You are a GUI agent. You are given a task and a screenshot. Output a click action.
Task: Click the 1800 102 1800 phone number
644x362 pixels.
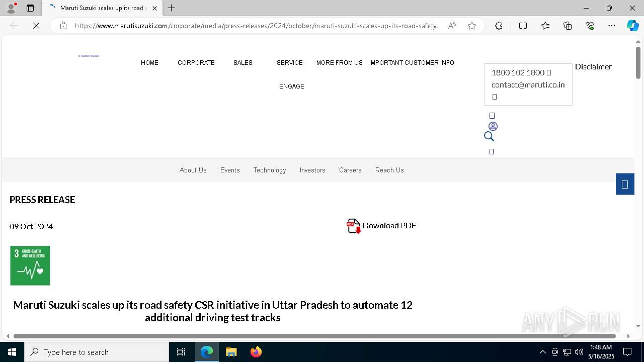[518, 72]
